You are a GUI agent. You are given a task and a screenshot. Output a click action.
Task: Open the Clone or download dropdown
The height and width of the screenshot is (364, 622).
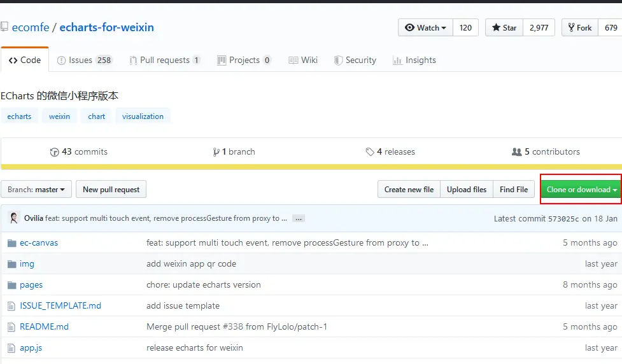point(581,190)
